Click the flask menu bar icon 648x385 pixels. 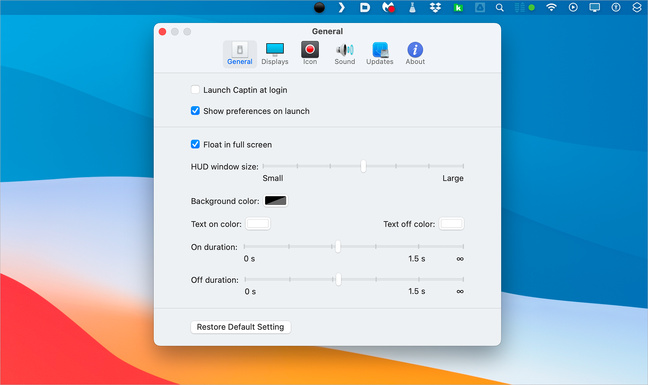[412, 7]
